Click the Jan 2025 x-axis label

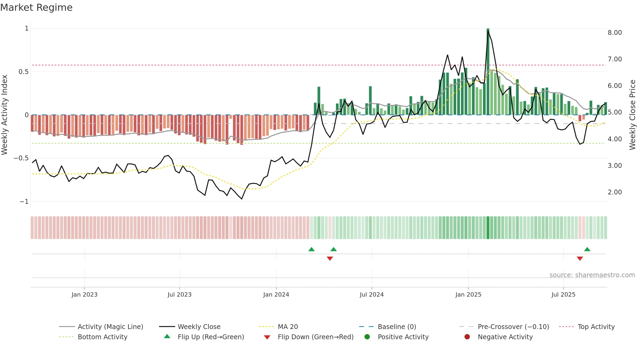[468, 295]
